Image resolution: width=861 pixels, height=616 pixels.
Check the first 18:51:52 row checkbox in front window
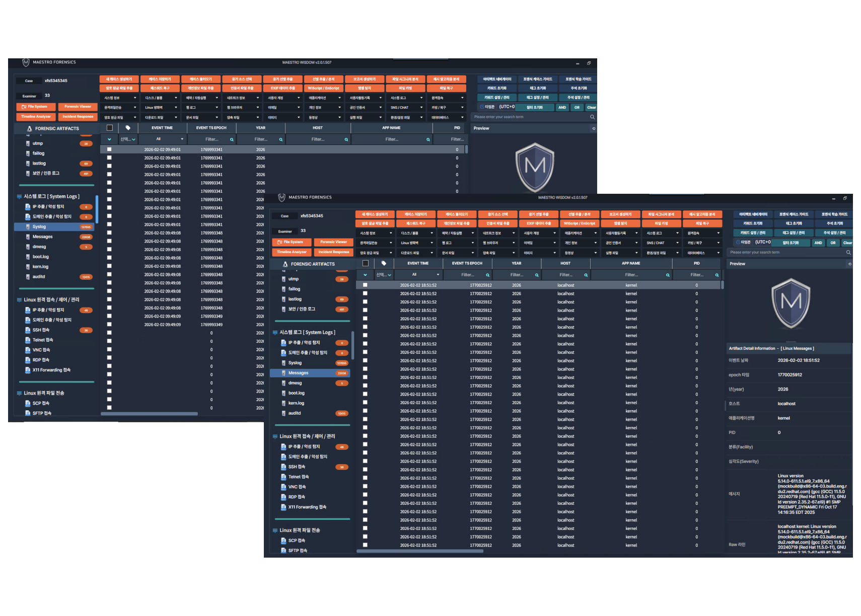pos(365,285)
